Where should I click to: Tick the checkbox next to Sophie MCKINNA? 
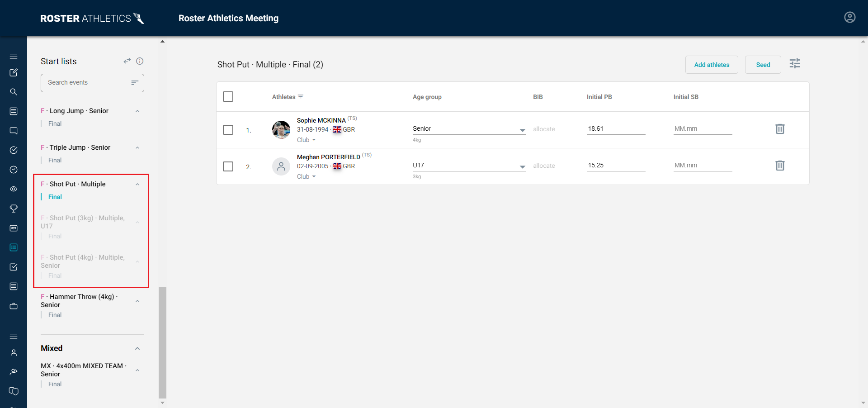tap(228, 130)
